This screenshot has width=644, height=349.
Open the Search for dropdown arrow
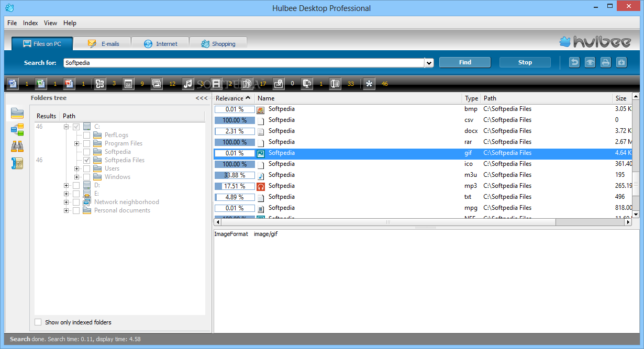429,63
